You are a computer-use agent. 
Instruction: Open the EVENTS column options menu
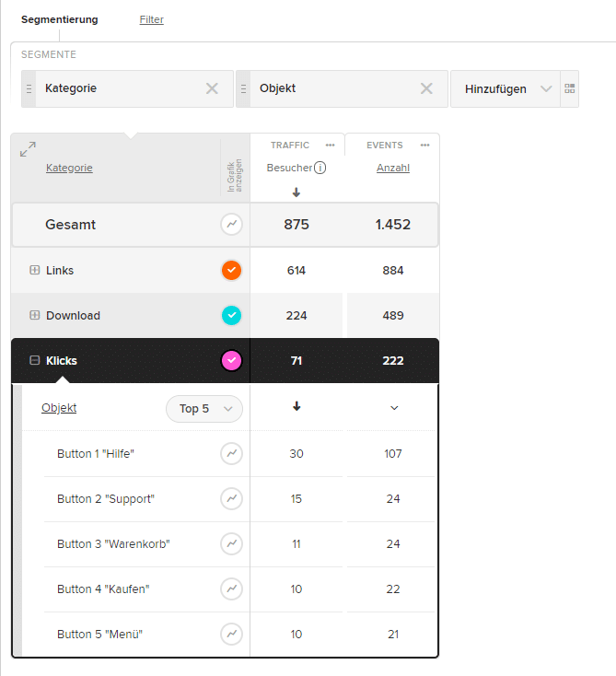425,146
